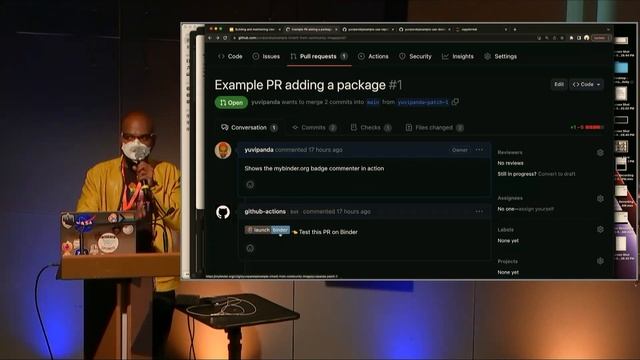Viewport: 640px width, 360px height.
Task: Open the Labels gear settings
Action: (600, 229)
